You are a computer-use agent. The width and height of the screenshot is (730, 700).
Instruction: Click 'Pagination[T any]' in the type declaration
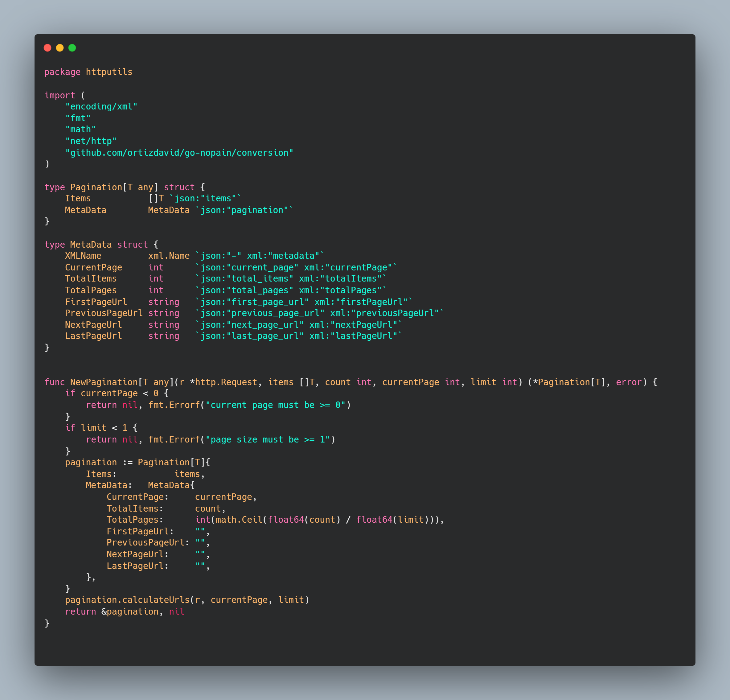114,187
